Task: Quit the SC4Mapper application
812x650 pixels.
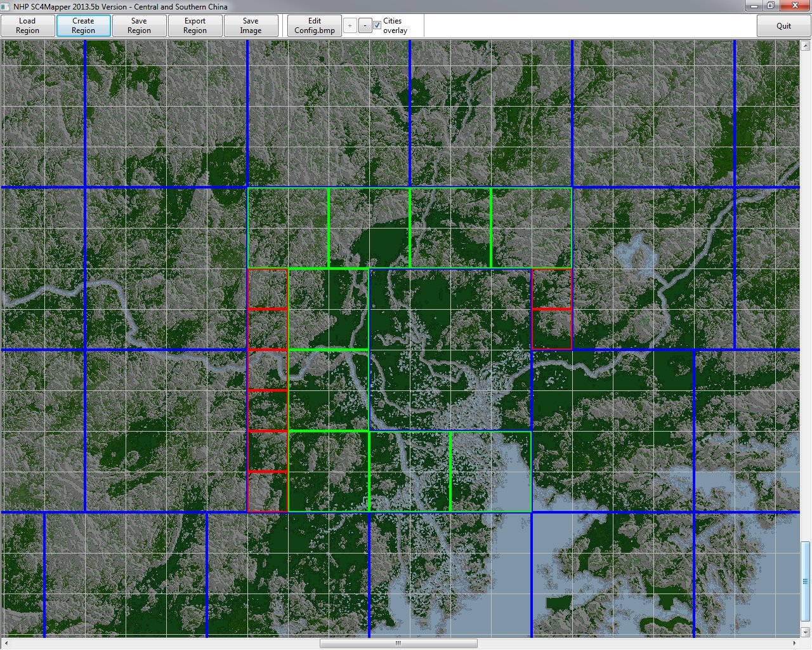Action: click(x=783, y=25)
